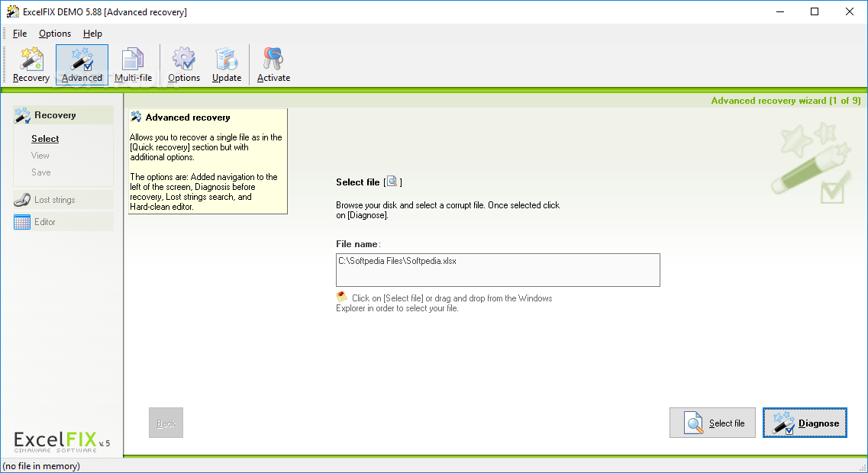Open the File menu

[20, 34]
